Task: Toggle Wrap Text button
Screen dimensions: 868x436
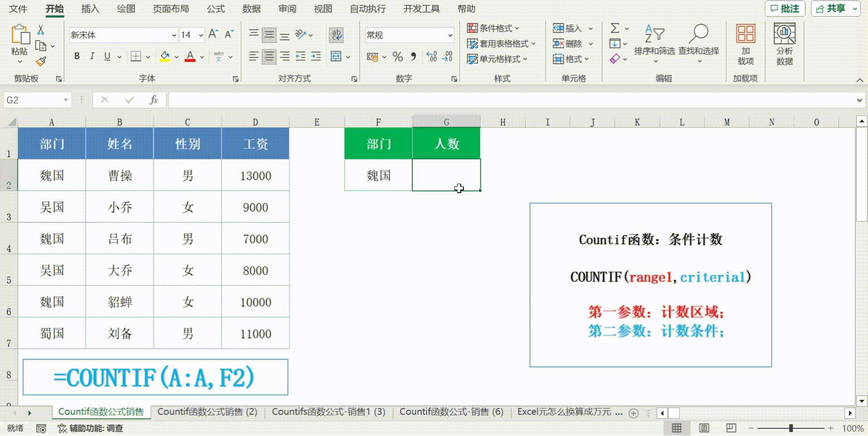Action: pos(336,35)
